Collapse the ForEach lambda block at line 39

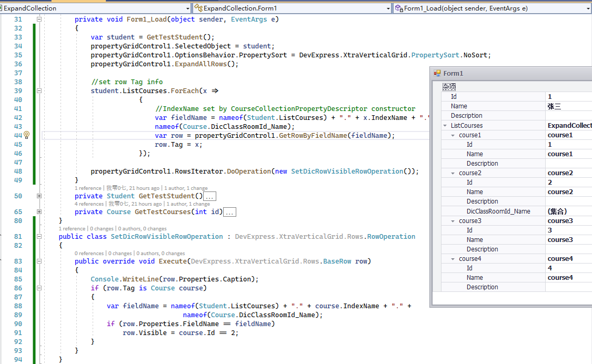39,90
